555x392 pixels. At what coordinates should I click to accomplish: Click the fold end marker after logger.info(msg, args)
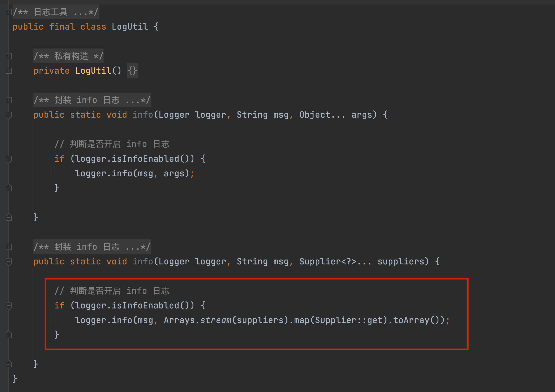[x=9, y=188]
